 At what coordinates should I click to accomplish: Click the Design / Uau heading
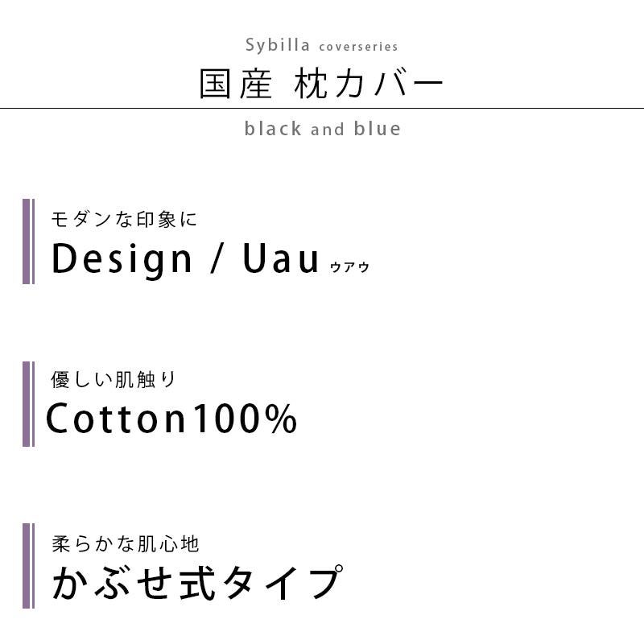point(185,259)
